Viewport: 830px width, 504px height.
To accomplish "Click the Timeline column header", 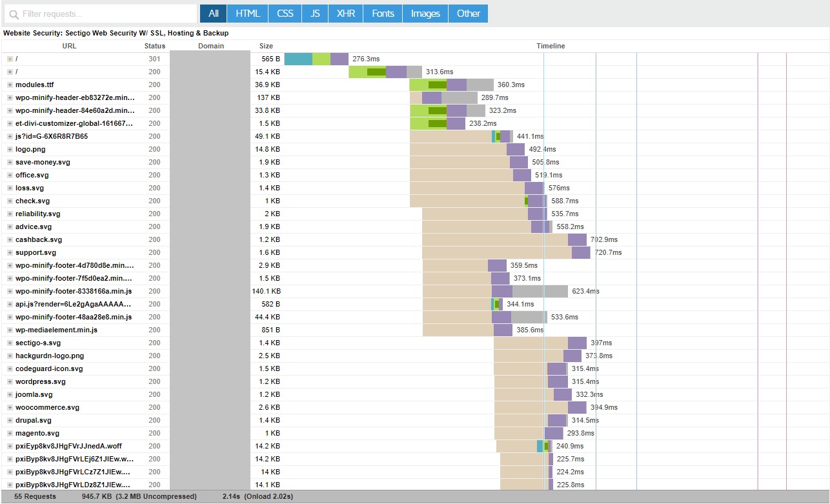I will [551, 46].
